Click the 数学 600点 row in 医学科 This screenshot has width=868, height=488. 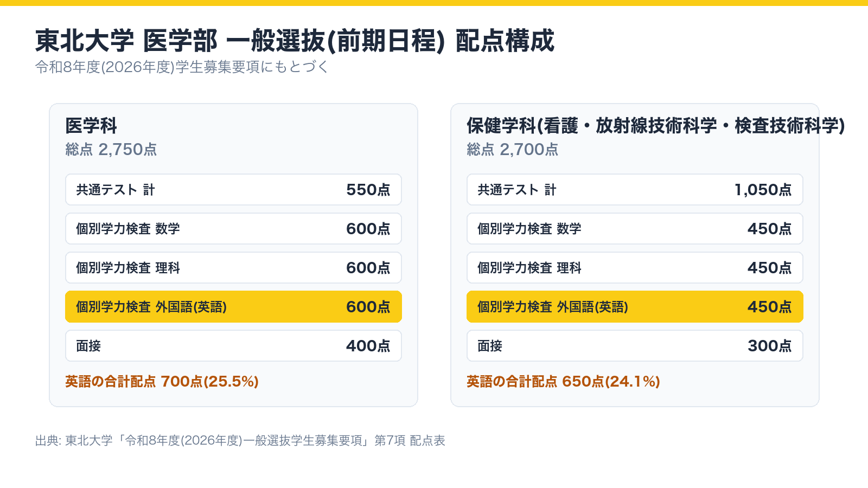point(233,229)
